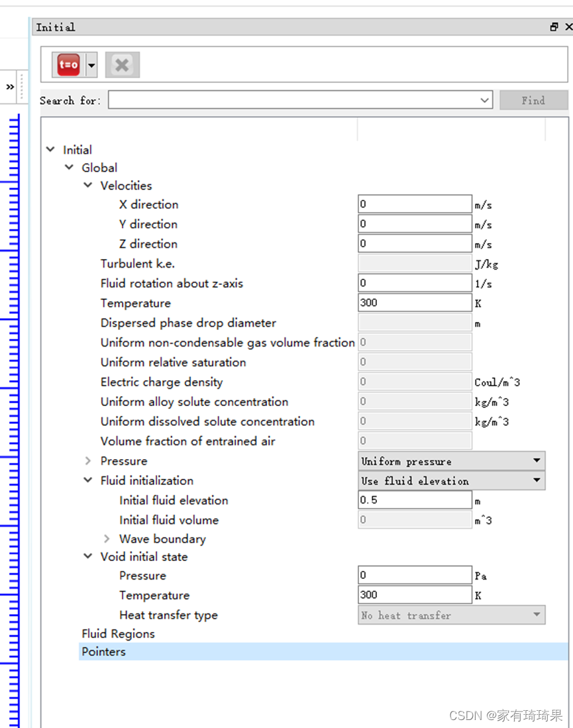Click Z direction velocity field
Screen dimensions: 573x728
point(415,243)
